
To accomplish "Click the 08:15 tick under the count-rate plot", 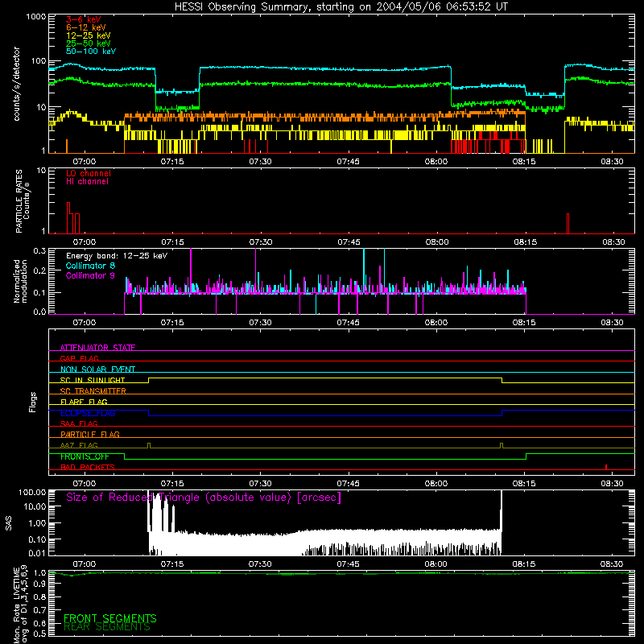I will [x=524, y=162].
